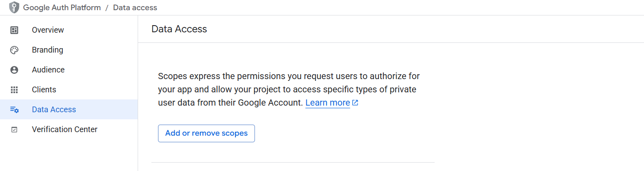Image resolution: width=644 pixels, height=171 pixels.
Task: Click Google Auth Platform breadcrumb text
Action: (x=62, y=8)
